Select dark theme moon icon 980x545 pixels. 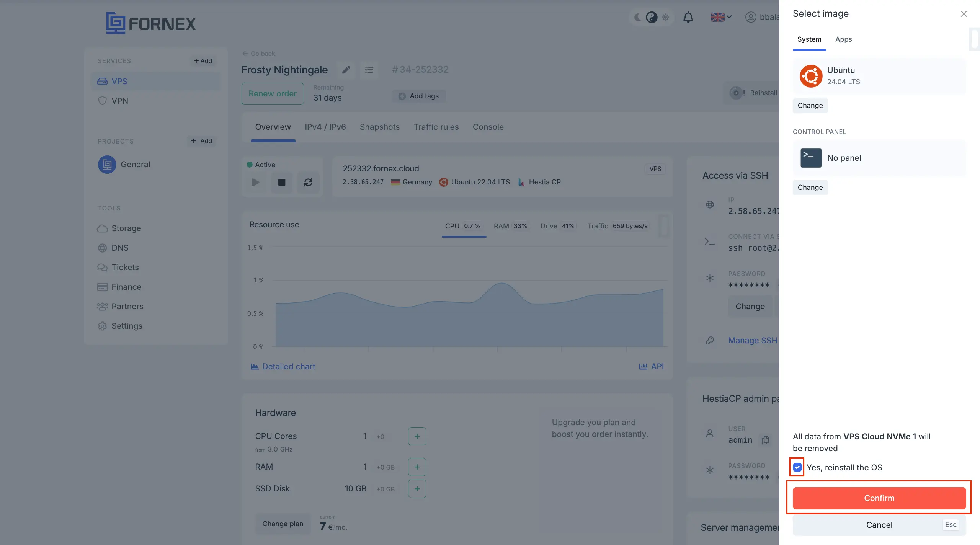[x=638, y=17]
